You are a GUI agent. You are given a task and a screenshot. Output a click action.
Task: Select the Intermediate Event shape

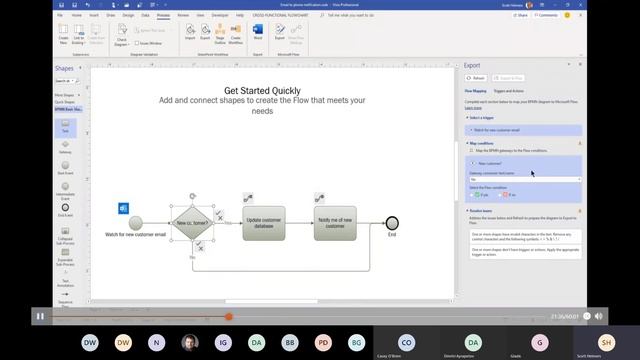coord(65,190)
